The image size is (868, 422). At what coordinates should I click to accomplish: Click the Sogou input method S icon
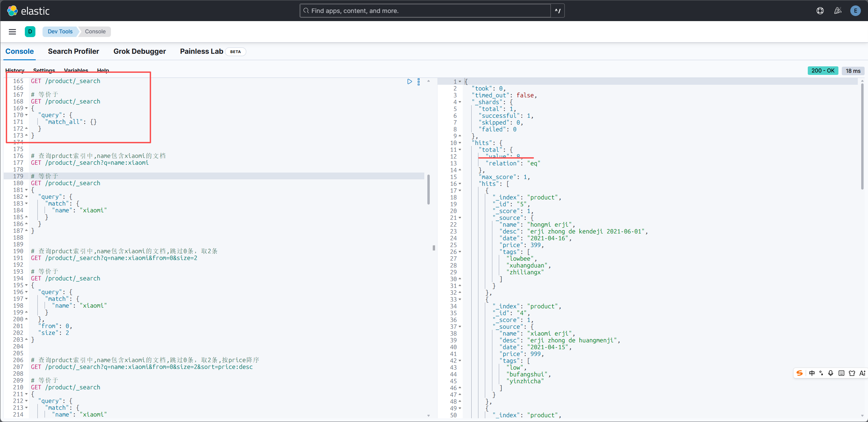point(800,373)
